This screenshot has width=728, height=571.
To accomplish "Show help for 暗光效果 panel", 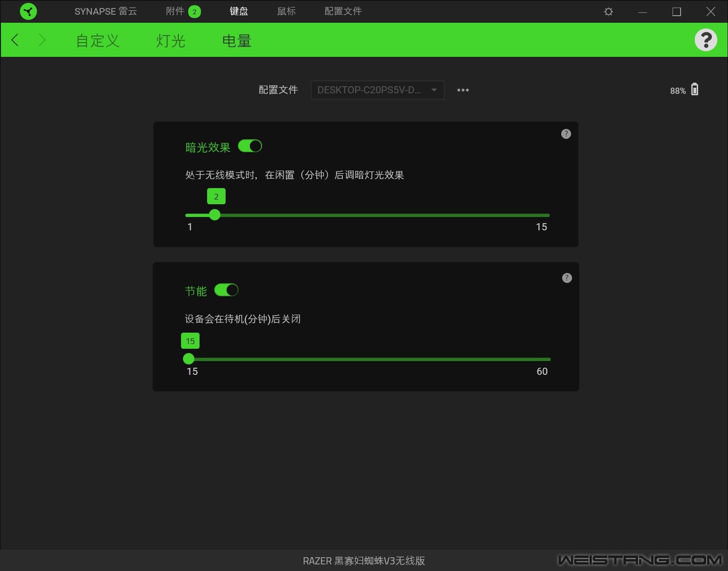I will tap(566, 134).
